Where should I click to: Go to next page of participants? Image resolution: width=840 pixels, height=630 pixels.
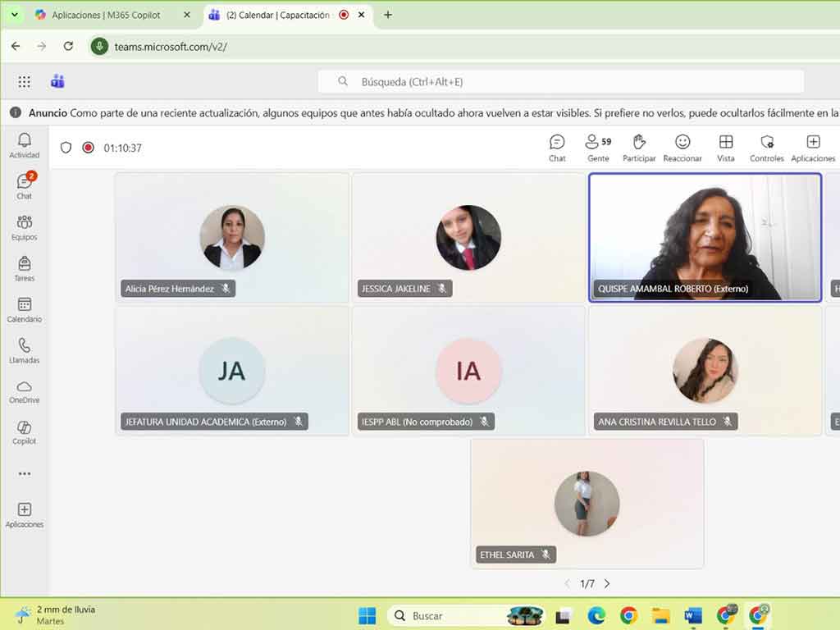(607, 584)
